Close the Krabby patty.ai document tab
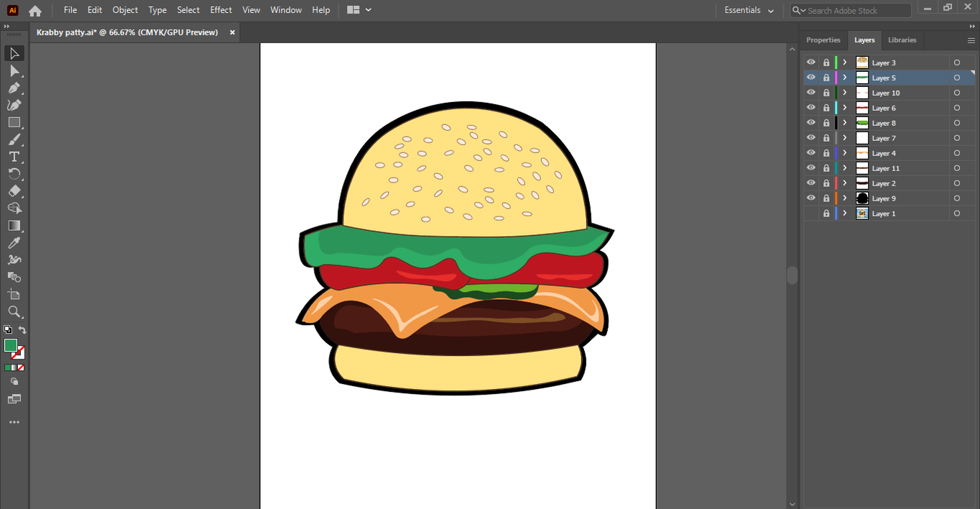This screenshot has width=980, height=509. click(x=232, y=32)
